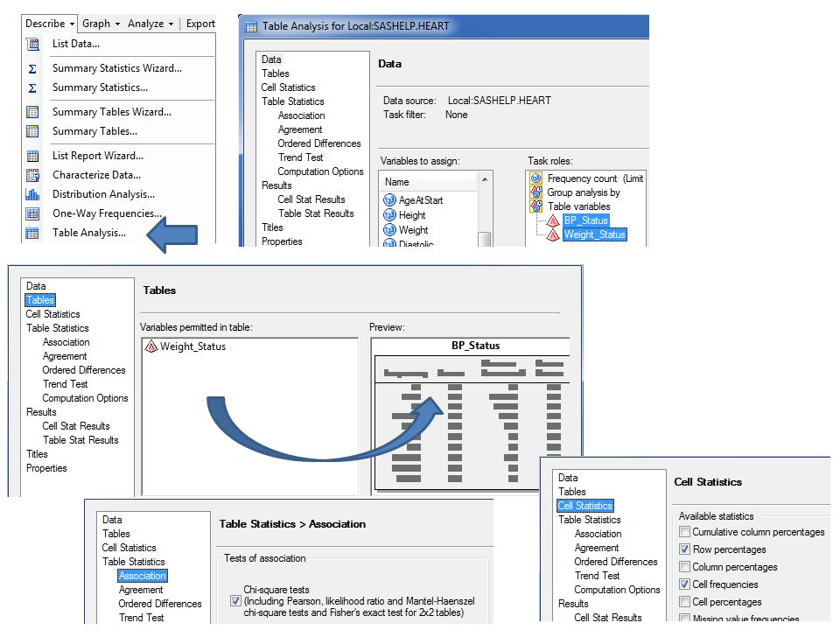Viewport: 840px width, 630px height.
Task: Click the Table variables role icon
Action: (x=535, y=206)
